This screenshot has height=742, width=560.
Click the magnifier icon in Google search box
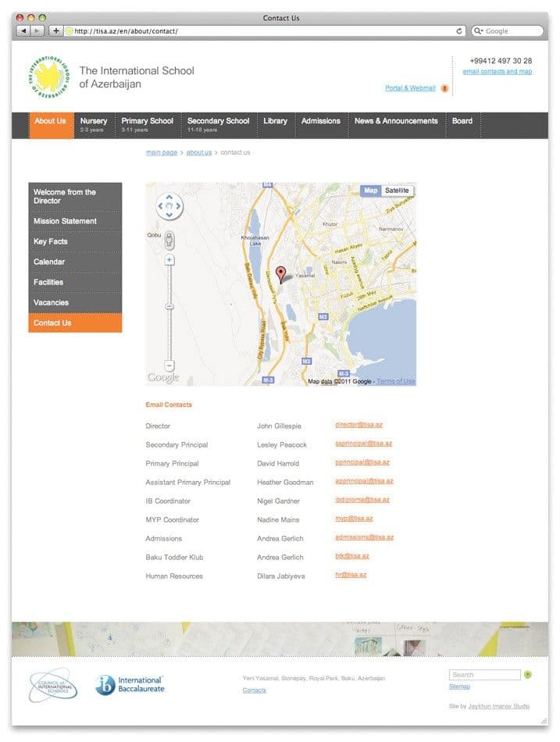coord(478,30)
